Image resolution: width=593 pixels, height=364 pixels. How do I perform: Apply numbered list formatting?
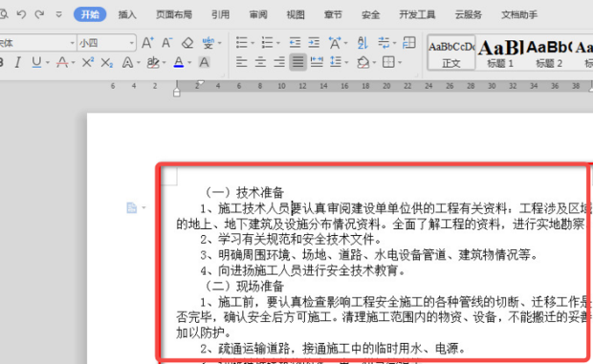click(268, 43)
